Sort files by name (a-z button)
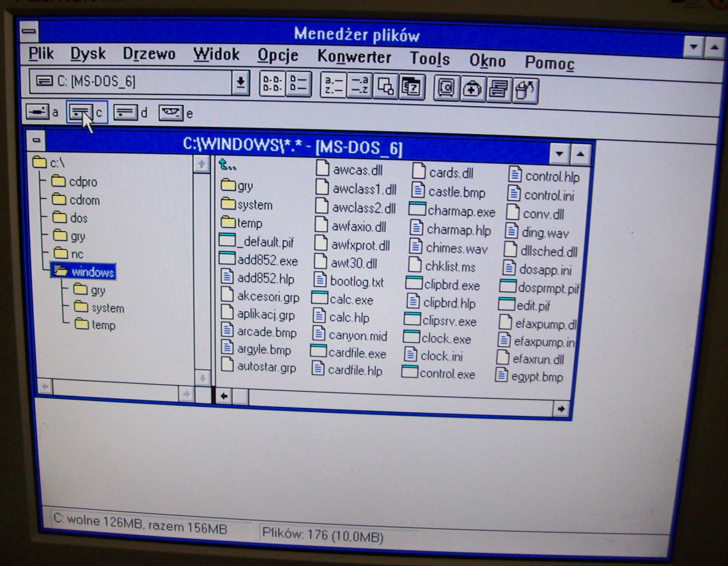728x566 pixels. coord(333,86)
